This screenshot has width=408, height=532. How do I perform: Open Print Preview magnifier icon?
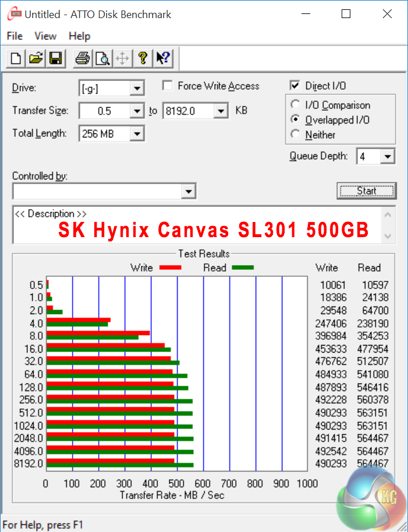(x=102, y=58)
